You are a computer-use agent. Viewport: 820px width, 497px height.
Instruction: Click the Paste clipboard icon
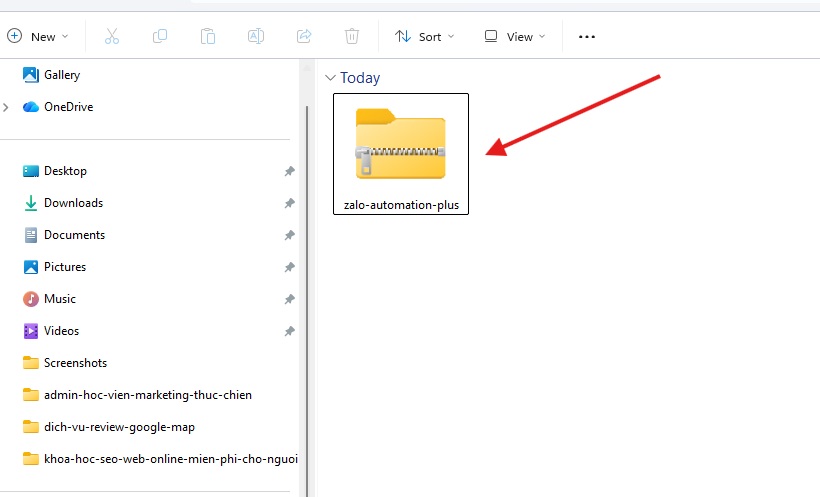pos(208,37)
